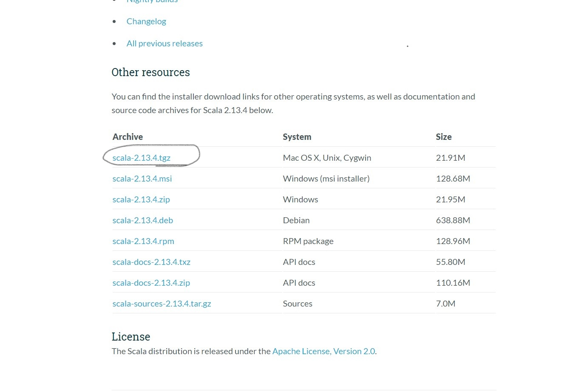562x392 pixels.
Task: Select the Size column header
Action: [x=444, y=137]
